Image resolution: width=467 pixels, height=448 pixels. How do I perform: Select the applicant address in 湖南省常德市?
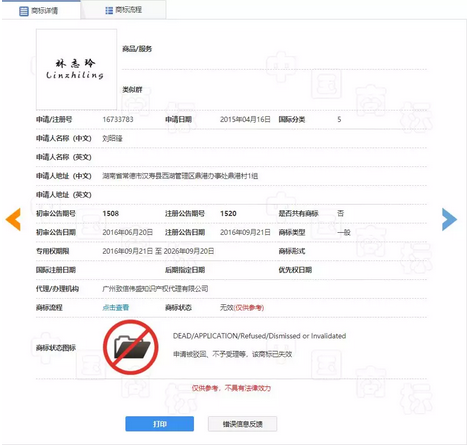click(x=180, y=176)
